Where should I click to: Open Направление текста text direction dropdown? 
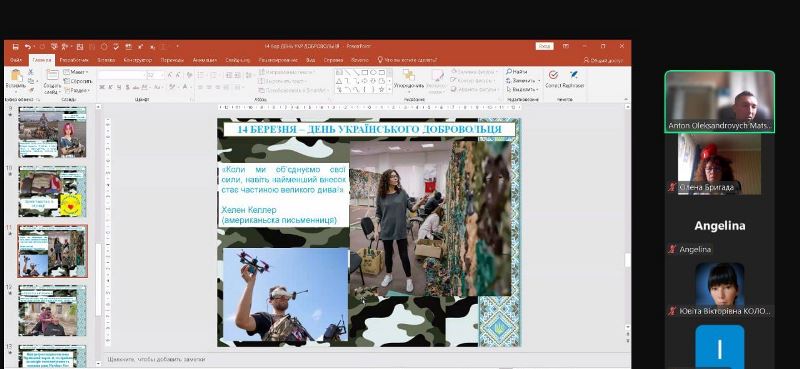[x=288, y=72]
